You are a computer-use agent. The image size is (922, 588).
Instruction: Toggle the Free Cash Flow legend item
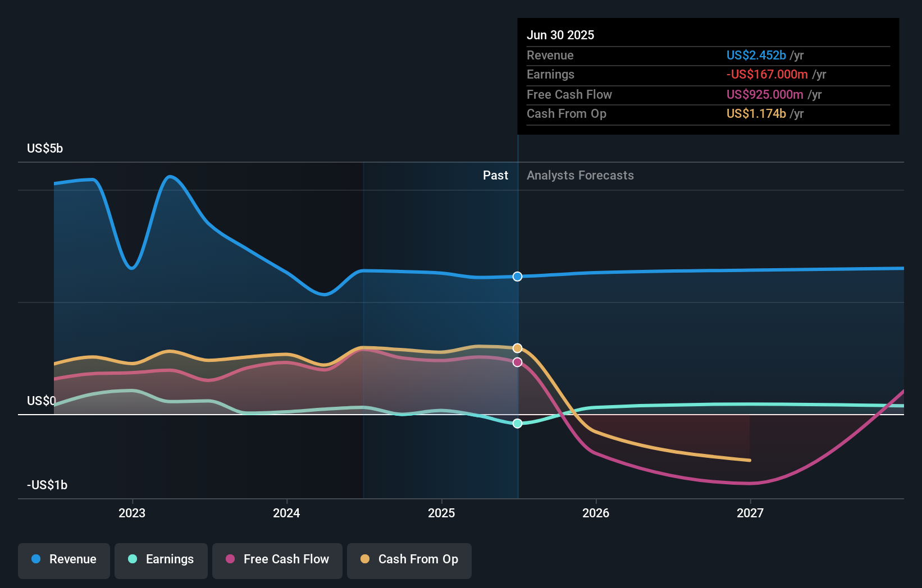[x=277, y=561]
